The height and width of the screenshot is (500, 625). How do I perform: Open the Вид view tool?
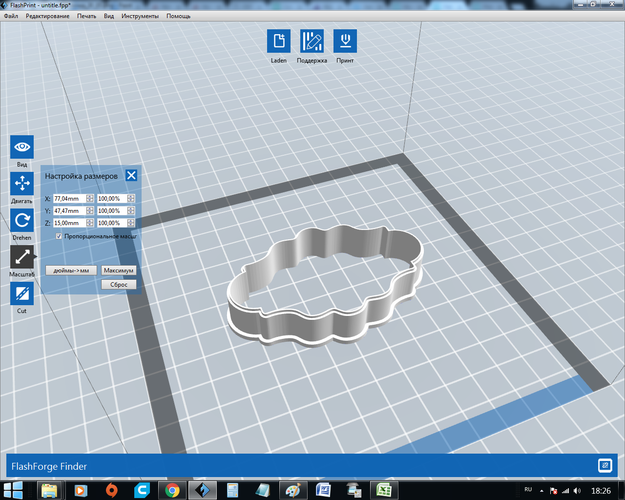coord(22,147)
